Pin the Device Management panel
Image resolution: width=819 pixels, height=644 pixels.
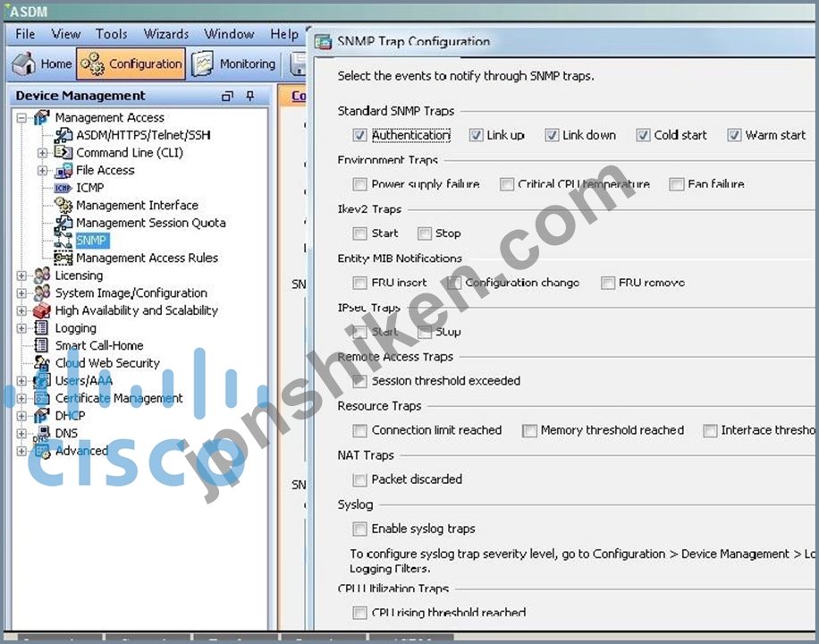coord(250,96)
